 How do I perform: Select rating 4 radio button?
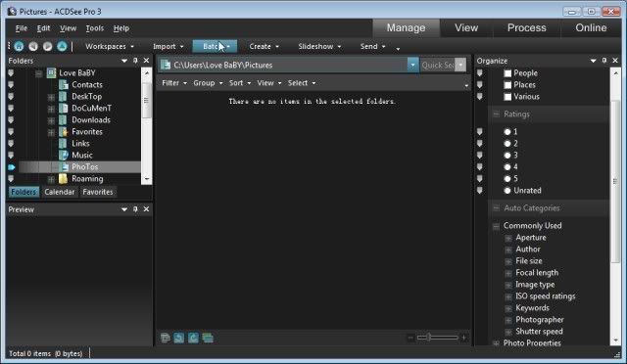[x=507, y=167]
